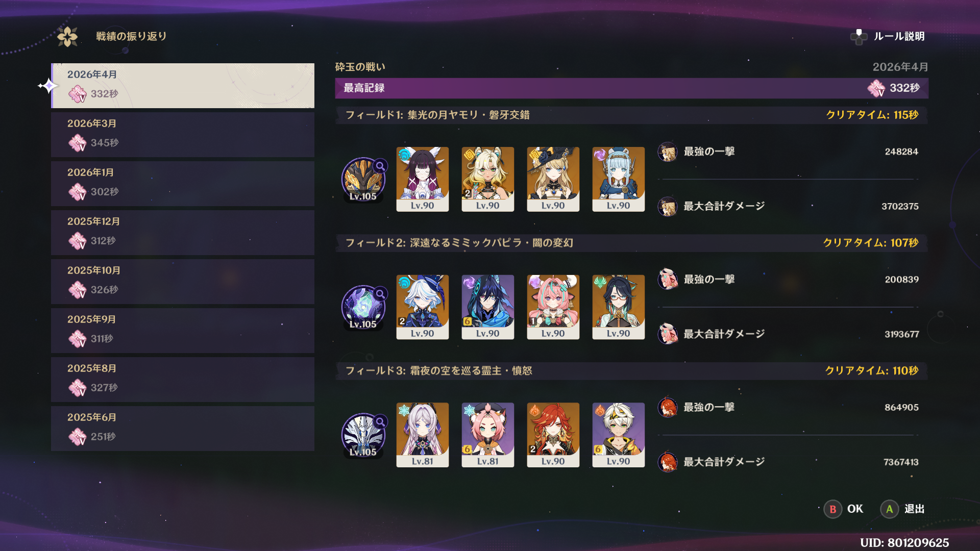Select the 2026年1月 record entry

[x=183, y=184]
